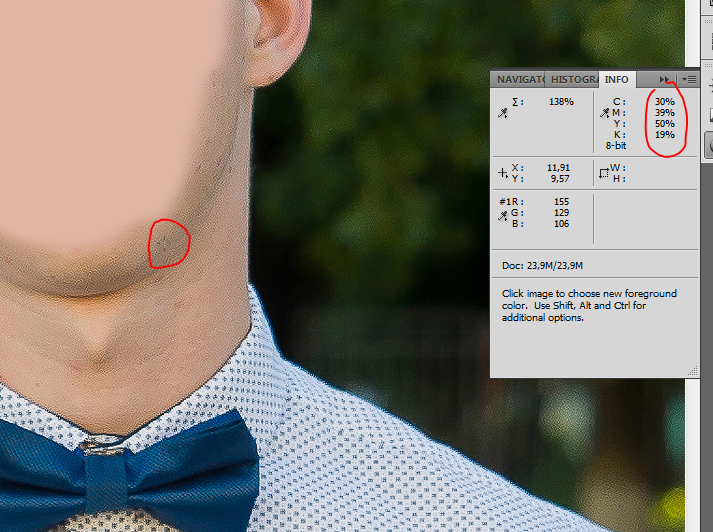
Task: Click the '138%' total ink value
Action: (561, 101)
